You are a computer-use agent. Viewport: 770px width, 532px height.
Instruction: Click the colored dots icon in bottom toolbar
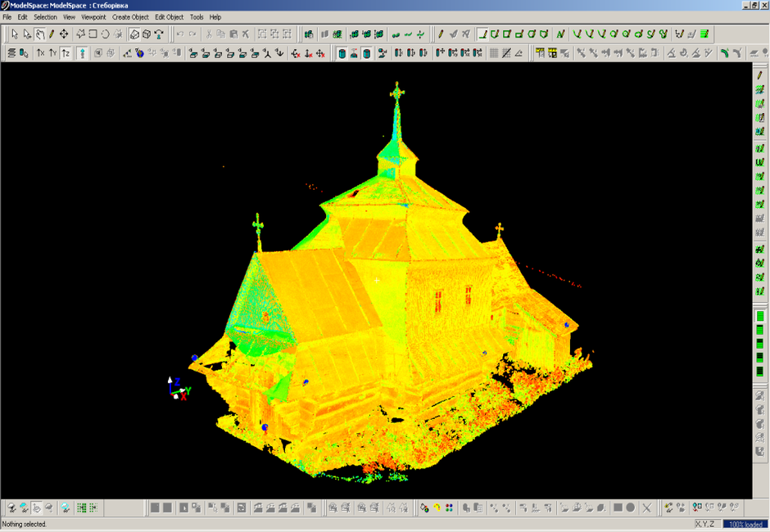449,507
